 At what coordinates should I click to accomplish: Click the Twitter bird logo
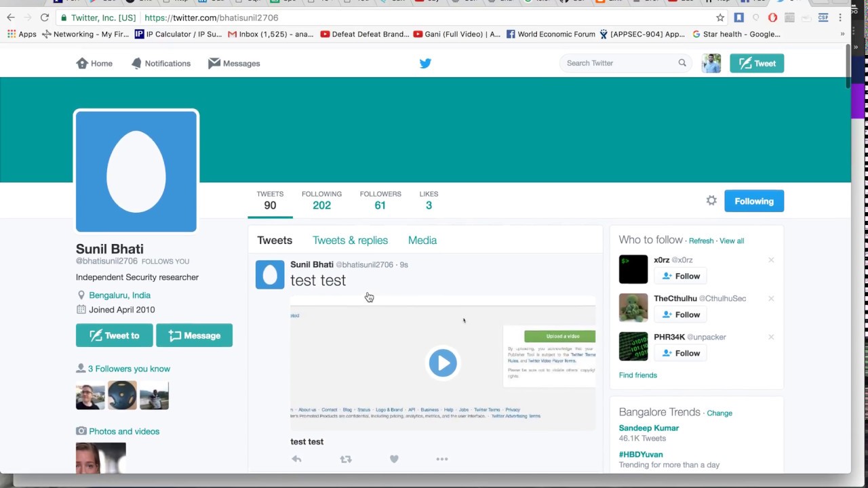425,63
